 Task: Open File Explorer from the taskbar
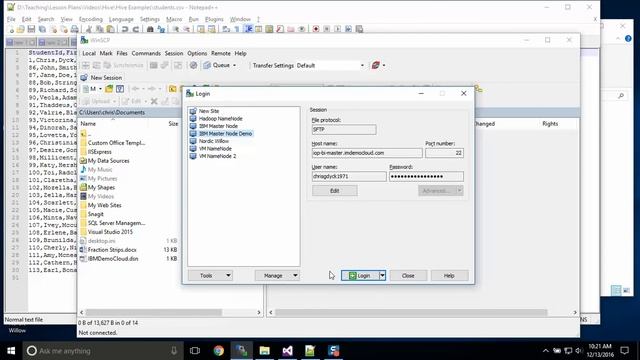coord(264,351)
